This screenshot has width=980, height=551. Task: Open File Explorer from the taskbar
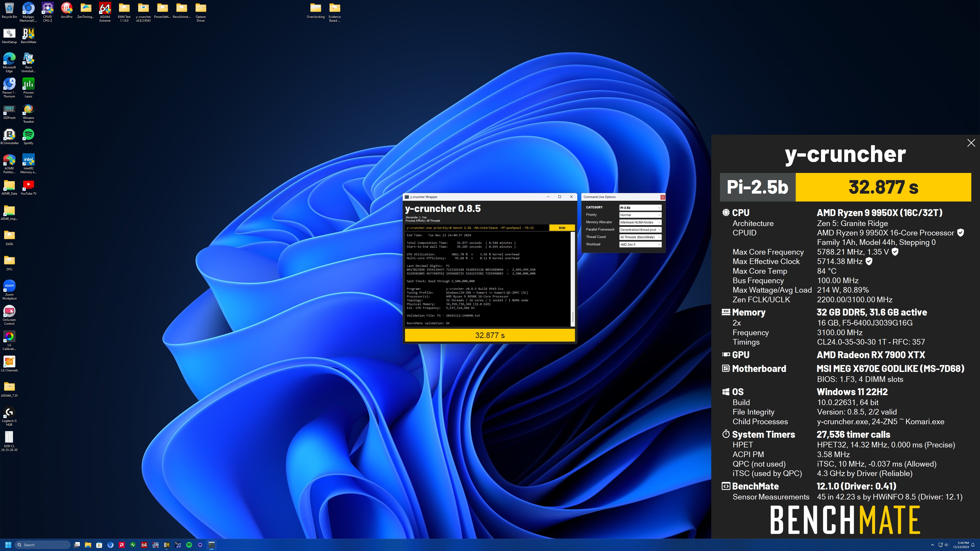pyautogui.click(x=88, y=545)
